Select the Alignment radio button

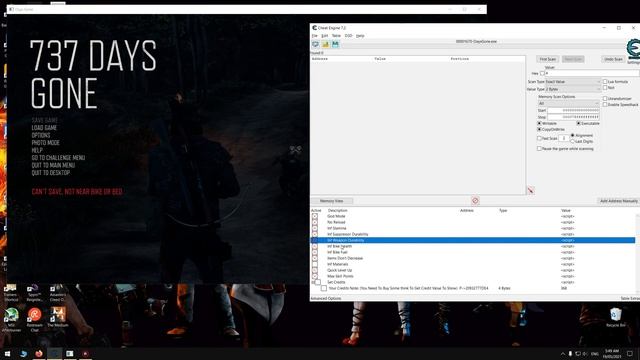(x=572, y=135)
